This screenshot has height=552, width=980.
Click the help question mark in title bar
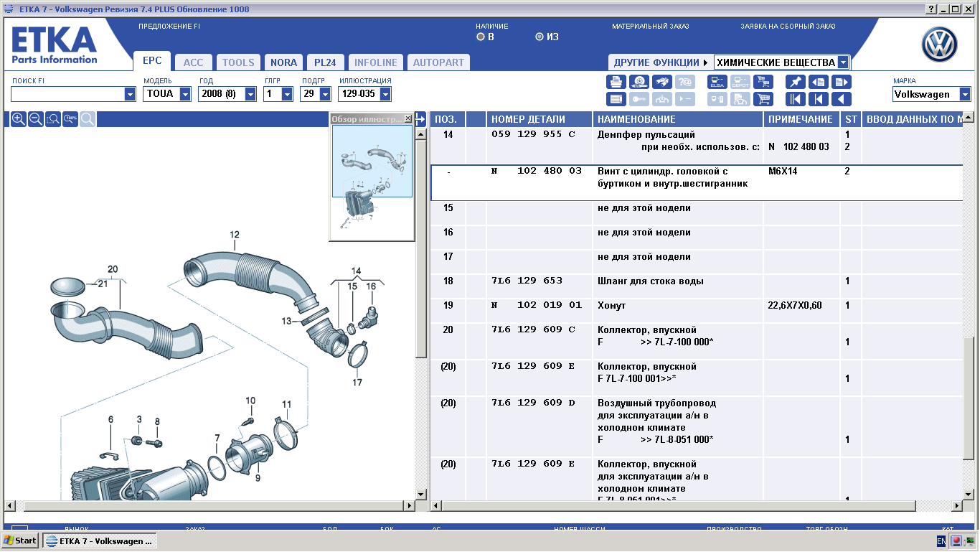tap(930, 9)
